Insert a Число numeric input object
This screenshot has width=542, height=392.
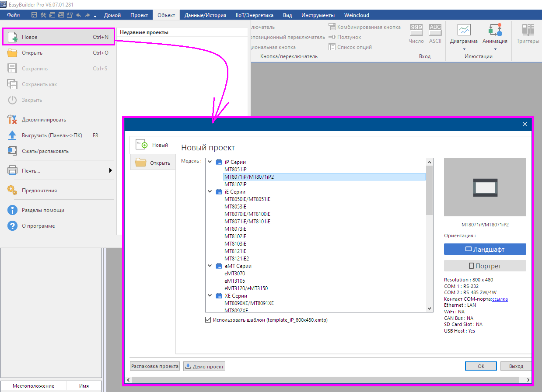tap(416, 34)
